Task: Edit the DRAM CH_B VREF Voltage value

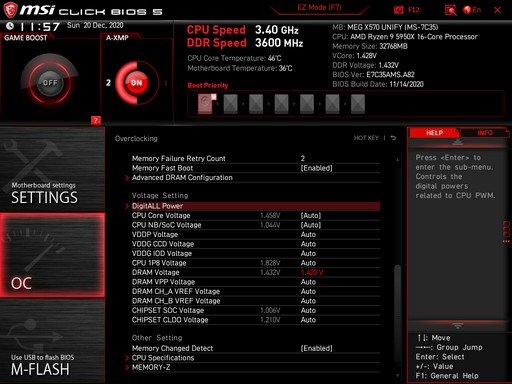Action: click(x=308, y=301)
